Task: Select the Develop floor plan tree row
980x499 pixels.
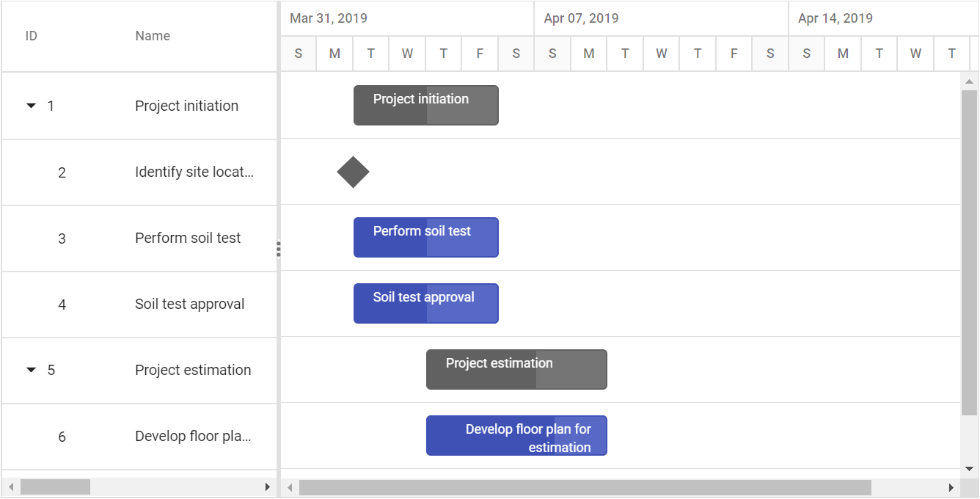Action: 139,437
